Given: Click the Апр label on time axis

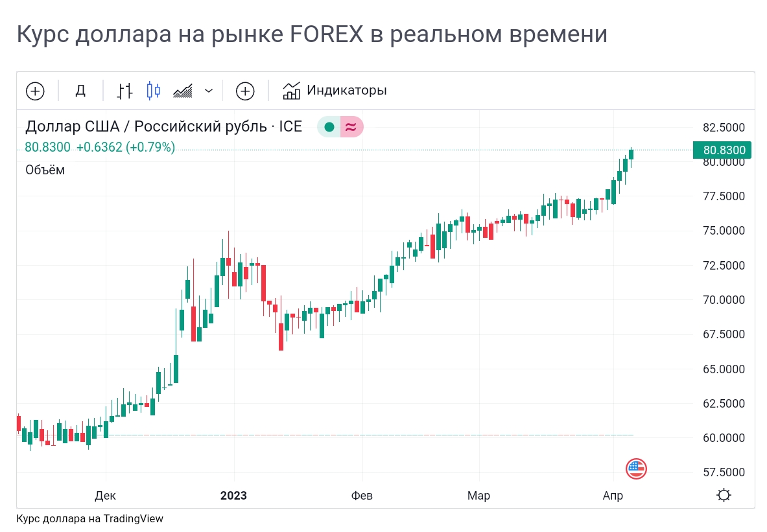Looking at the screenshot, I should click(613, 496).
